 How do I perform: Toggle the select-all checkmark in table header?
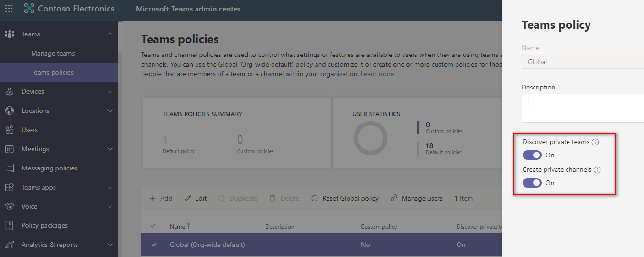[153, 226]
